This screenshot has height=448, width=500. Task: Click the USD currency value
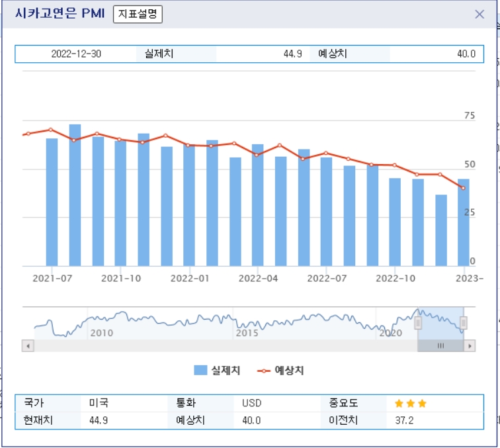click(251, 403)
